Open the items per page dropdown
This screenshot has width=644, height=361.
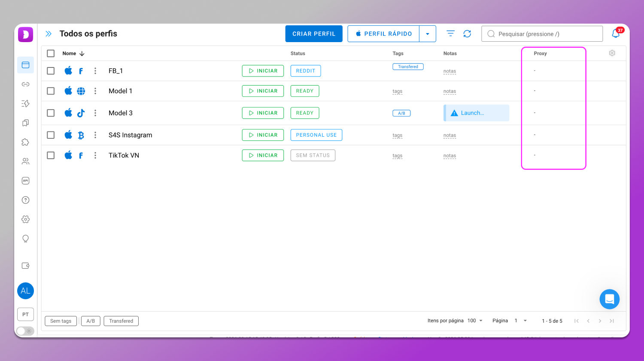click(x=475, y=321)
